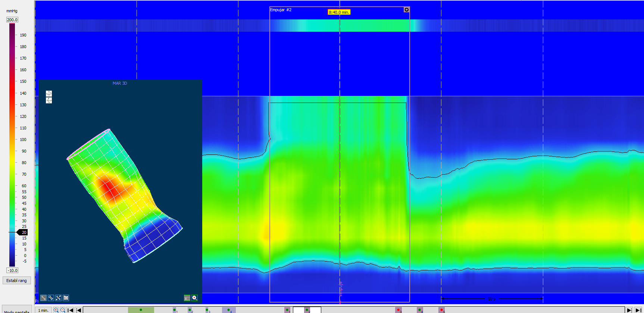Click the green panel-layout icon in MAR 3D
Viewport: 644px width, 313px height.
coord(187,298)
